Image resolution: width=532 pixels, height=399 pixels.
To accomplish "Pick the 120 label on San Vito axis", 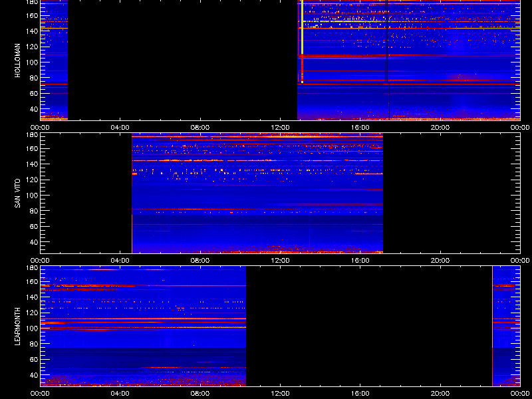I will pos(33,180).
